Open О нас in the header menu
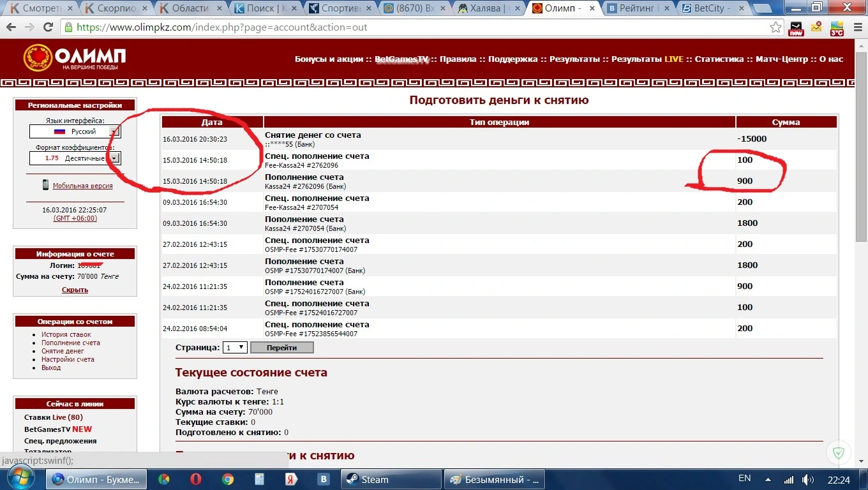868x490 pixels. 831,59
